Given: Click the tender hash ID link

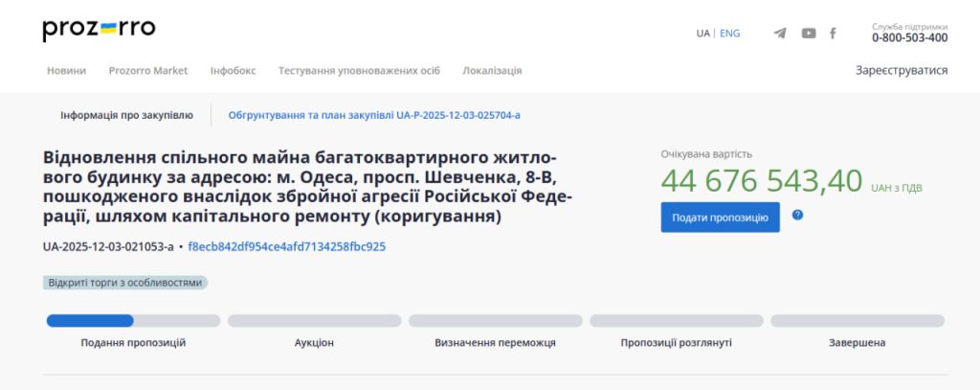Looking at the screenshot, I should click(287, 246).
